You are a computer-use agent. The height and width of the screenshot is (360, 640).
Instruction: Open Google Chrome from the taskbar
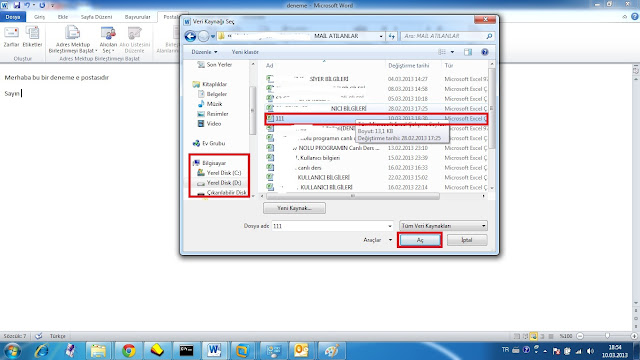pos(129,351)
